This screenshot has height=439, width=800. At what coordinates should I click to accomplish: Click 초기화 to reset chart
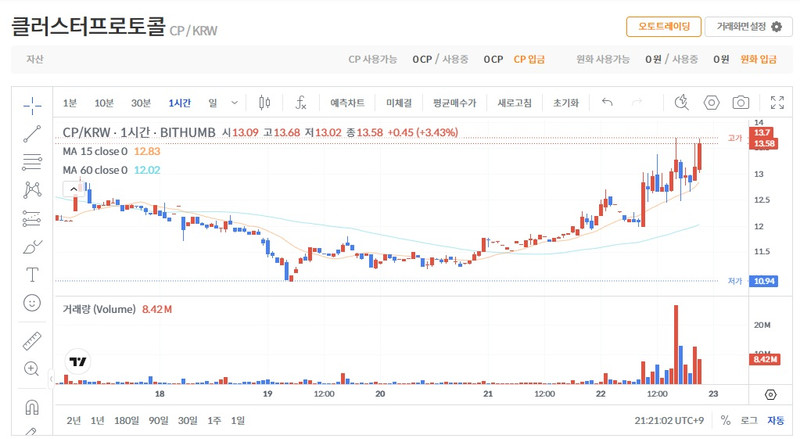point(566,103)
